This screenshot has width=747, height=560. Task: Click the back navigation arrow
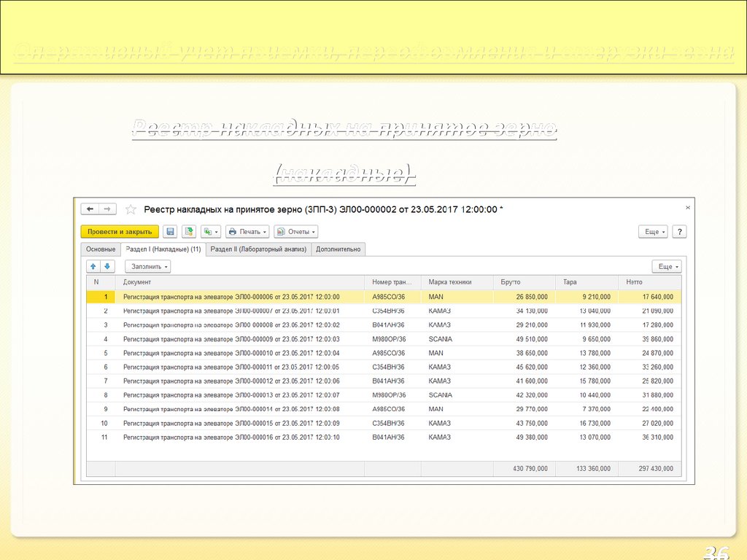click(90, 209)
